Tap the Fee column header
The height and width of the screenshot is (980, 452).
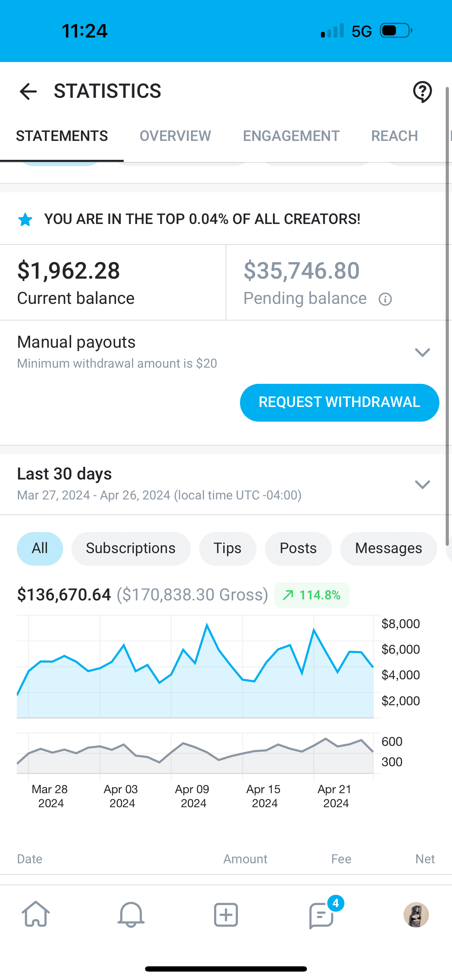(341, 859)
